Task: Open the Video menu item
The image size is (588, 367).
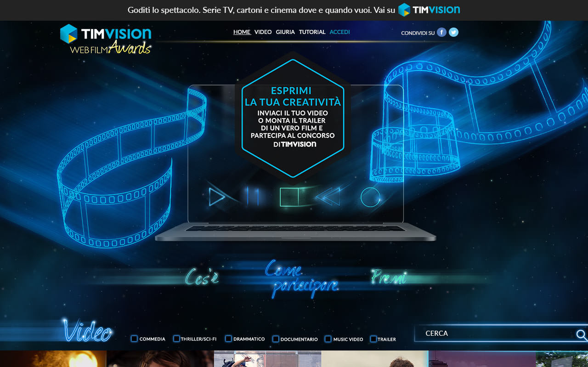Action: click(x=263, y=32)
